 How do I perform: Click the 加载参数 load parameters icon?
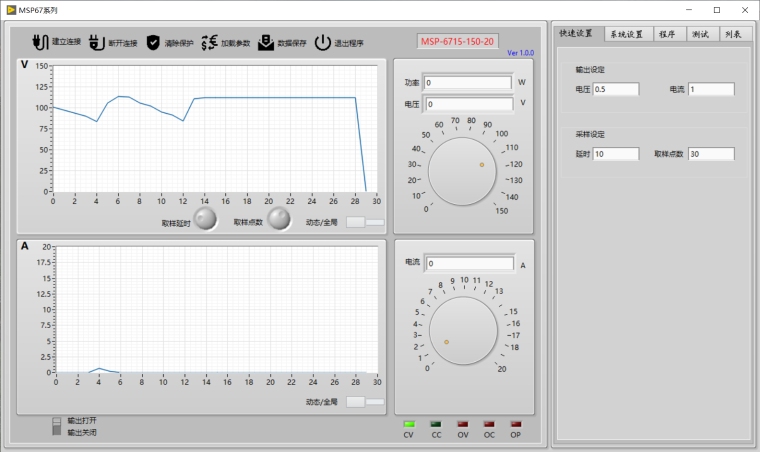click(x=209, y=43)
